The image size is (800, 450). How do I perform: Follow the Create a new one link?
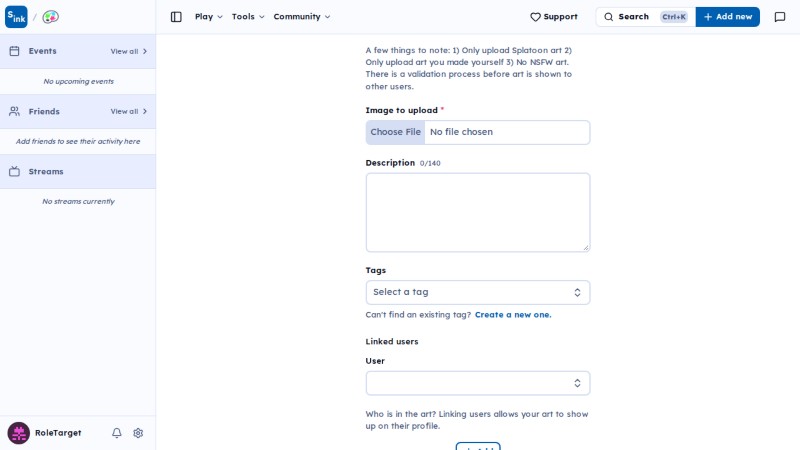[513, 315]
